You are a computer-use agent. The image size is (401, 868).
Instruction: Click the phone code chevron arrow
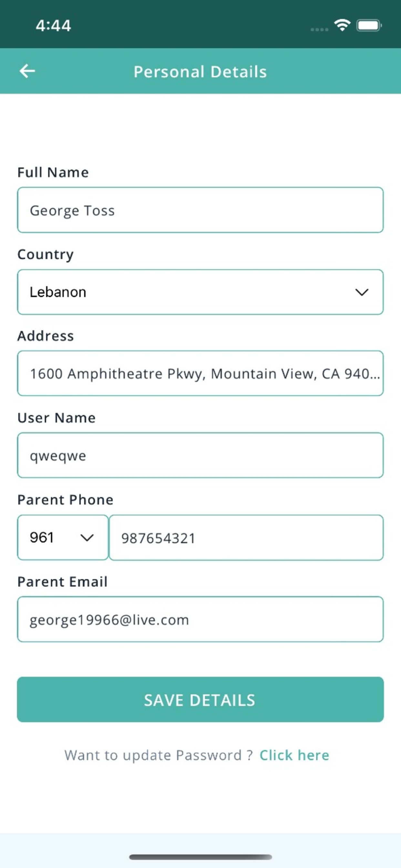tap(87, 537)
